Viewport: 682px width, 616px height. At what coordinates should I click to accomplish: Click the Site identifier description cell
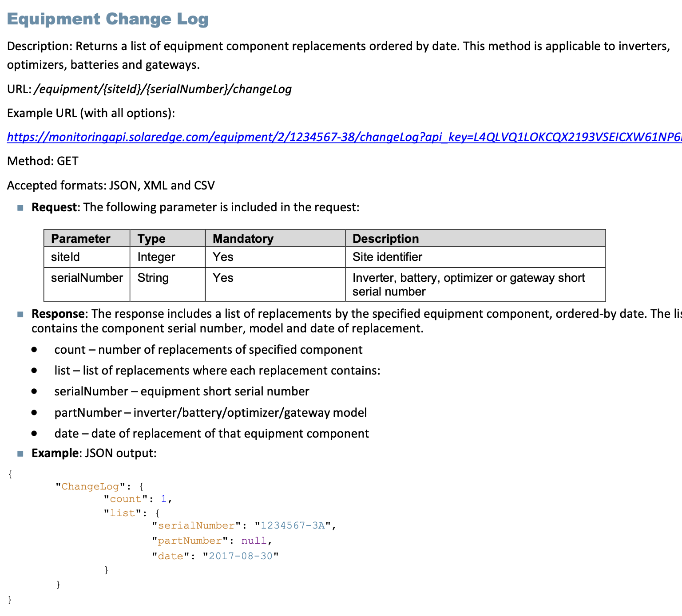point(387,257)
